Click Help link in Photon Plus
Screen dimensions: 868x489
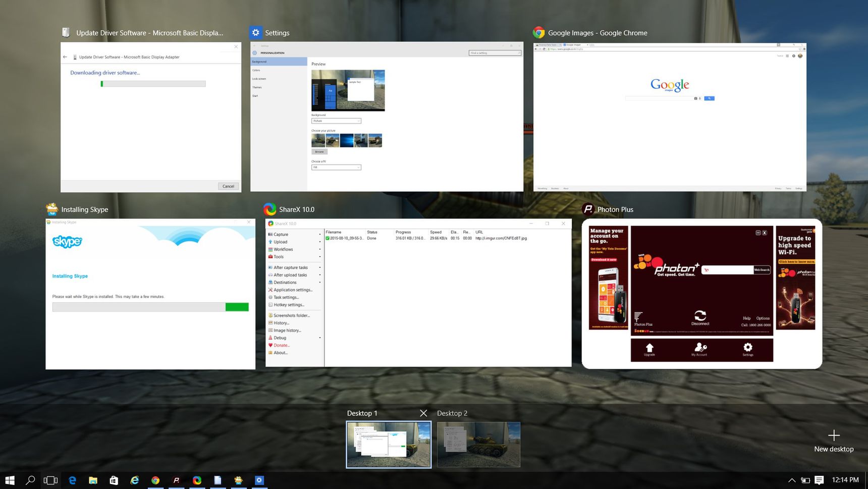click(x=746, y=318)
